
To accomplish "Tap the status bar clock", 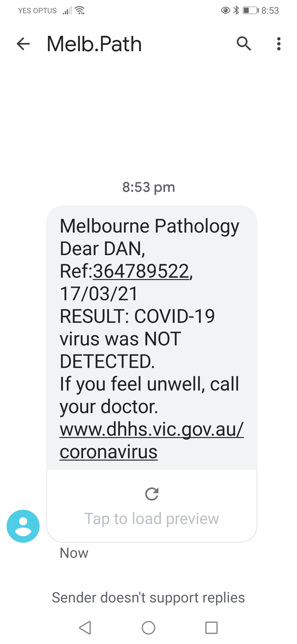I will click(x=270, y=10).
